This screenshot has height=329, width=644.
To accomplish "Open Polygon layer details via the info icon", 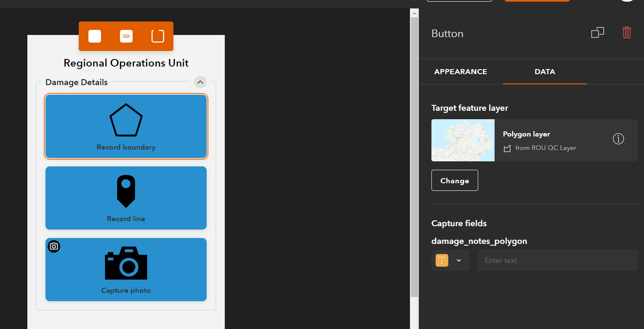I will click(618, 139).
